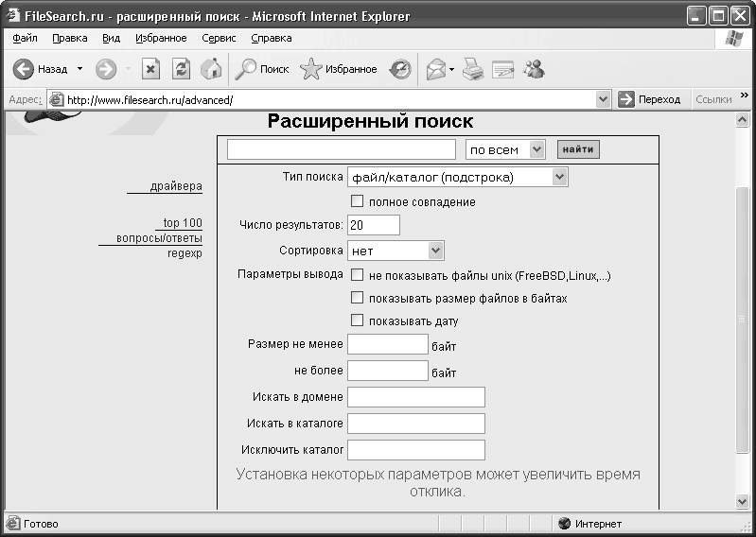
Task: Click the vertical scrollbar down arrow
Action: tap(743, 501)
